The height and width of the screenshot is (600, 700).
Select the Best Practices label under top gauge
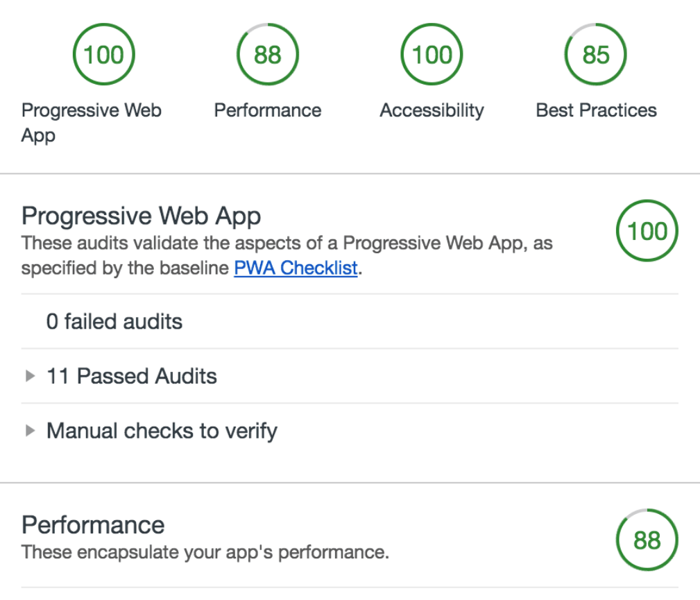pyautogui.click(x=596, y=110)
